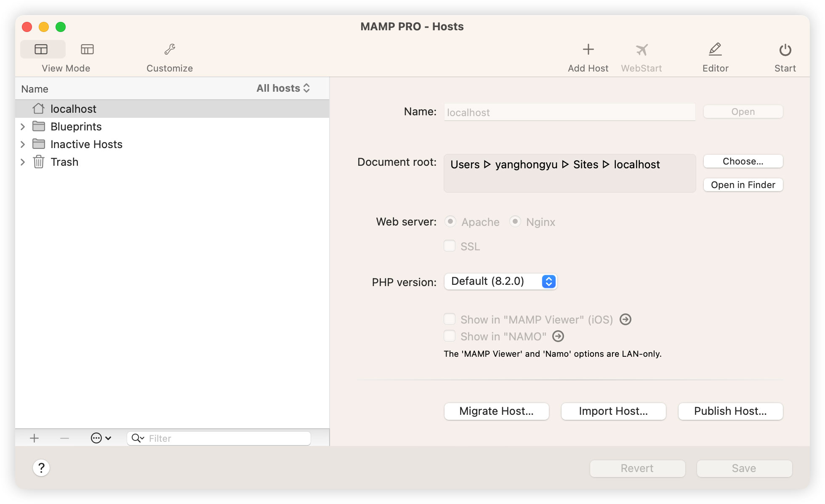Screen dimensions: 825x504
Task: Zoom the window with green button
Action: 61,27
